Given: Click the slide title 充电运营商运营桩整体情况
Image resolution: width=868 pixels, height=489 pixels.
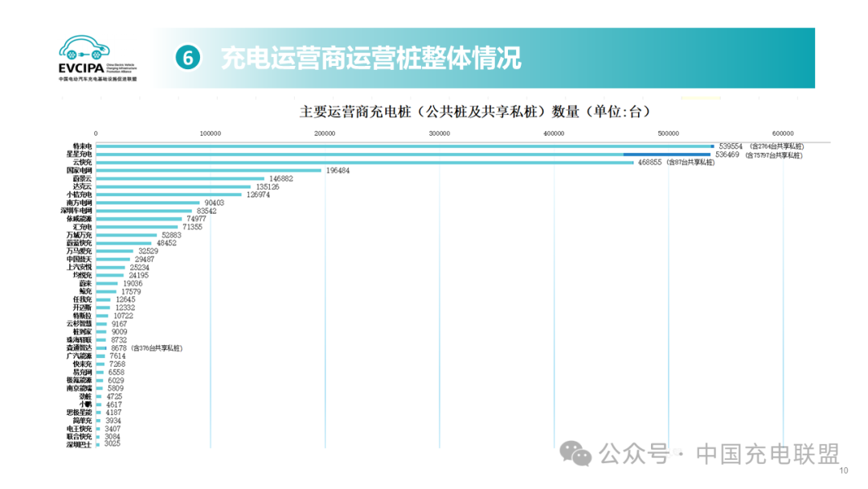Looking at the screenshot, I should click(x=371, y=59).
